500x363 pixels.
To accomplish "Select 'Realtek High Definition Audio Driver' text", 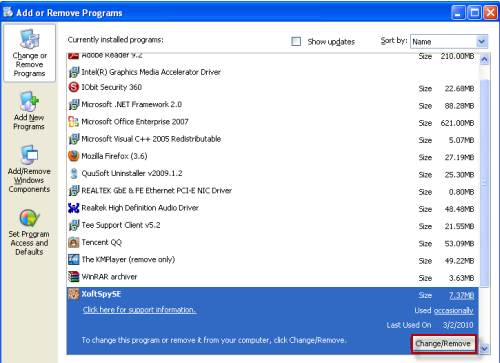I will coord(140,208).
